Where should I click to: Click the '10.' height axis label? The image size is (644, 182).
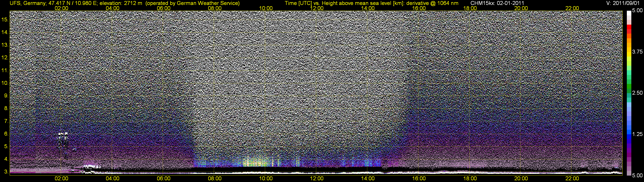(5, 83)
